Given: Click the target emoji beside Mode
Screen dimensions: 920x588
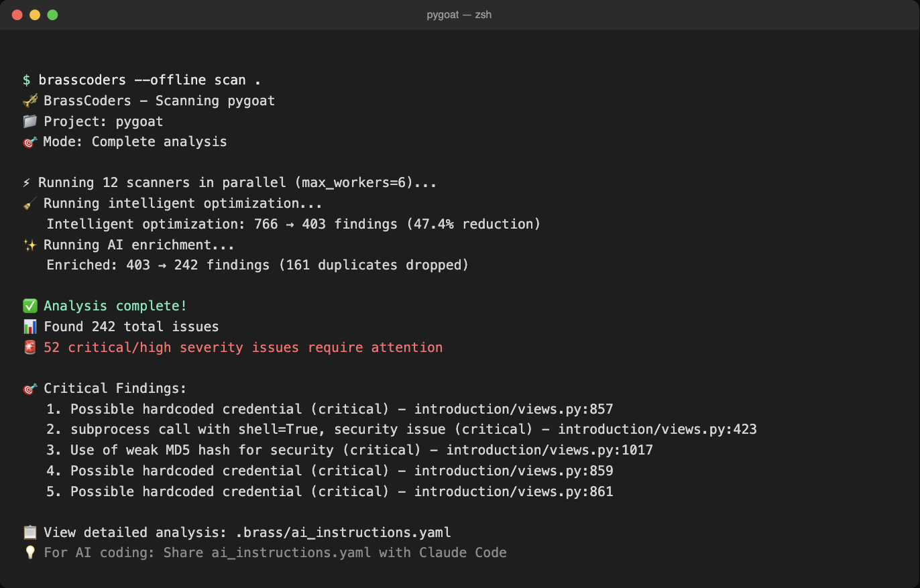Looking at the screenshot, I should tap(30, 142).
